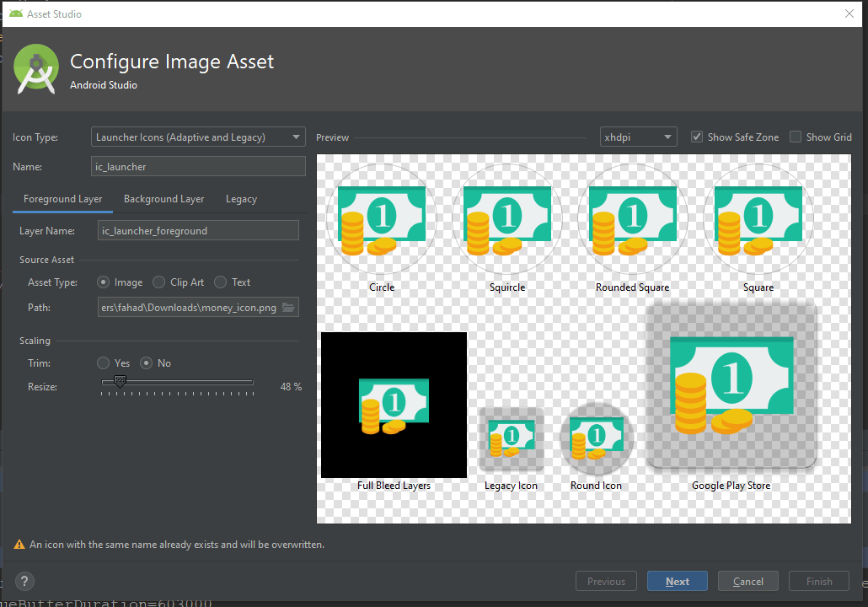Viewport: 868px width, 607px height.
Task: Set Trim to No
Action: click(146, 363)
